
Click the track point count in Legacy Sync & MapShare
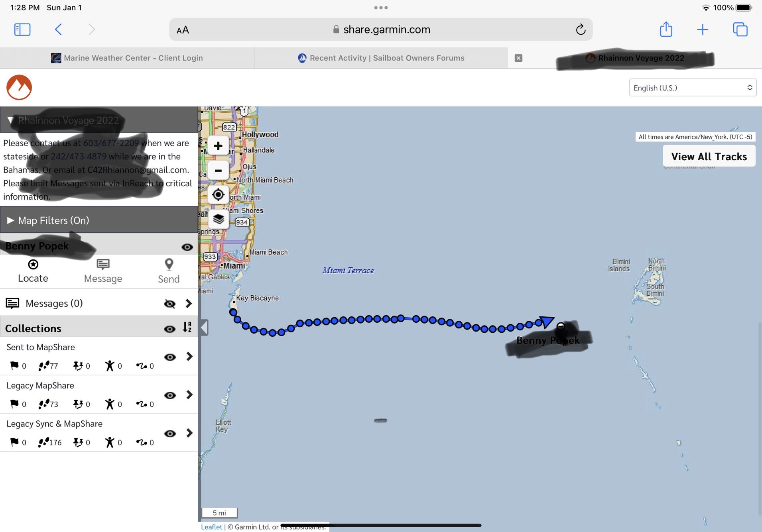[50, 442]
